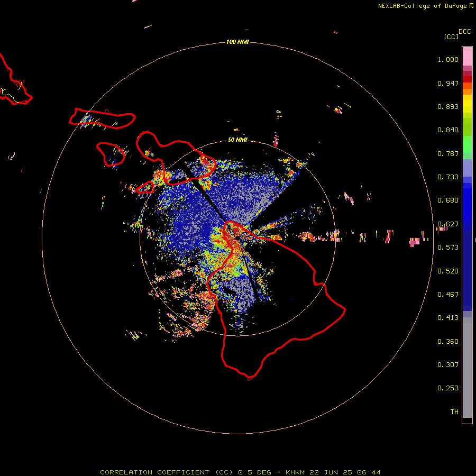Viewport: 476px width, 476px height.
Task: Click the Correlation Coefficient caption at bottom
Action: (x=240, y=472)
